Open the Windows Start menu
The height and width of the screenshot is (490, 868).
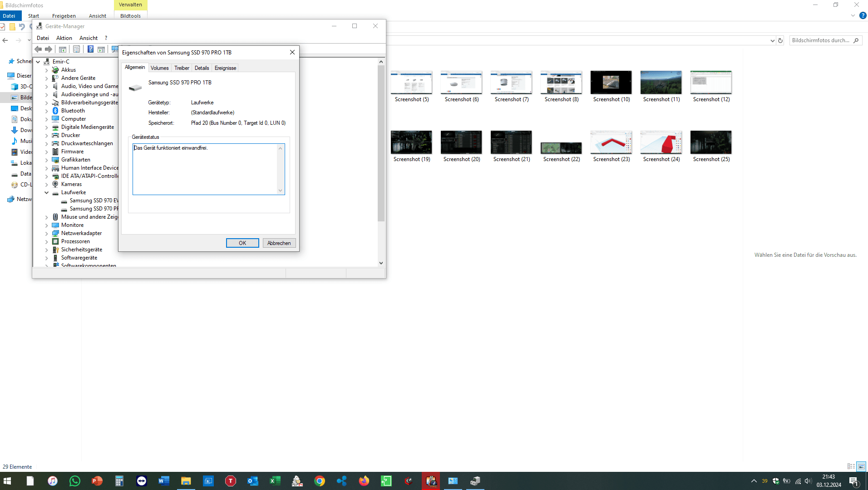(7, 481)
